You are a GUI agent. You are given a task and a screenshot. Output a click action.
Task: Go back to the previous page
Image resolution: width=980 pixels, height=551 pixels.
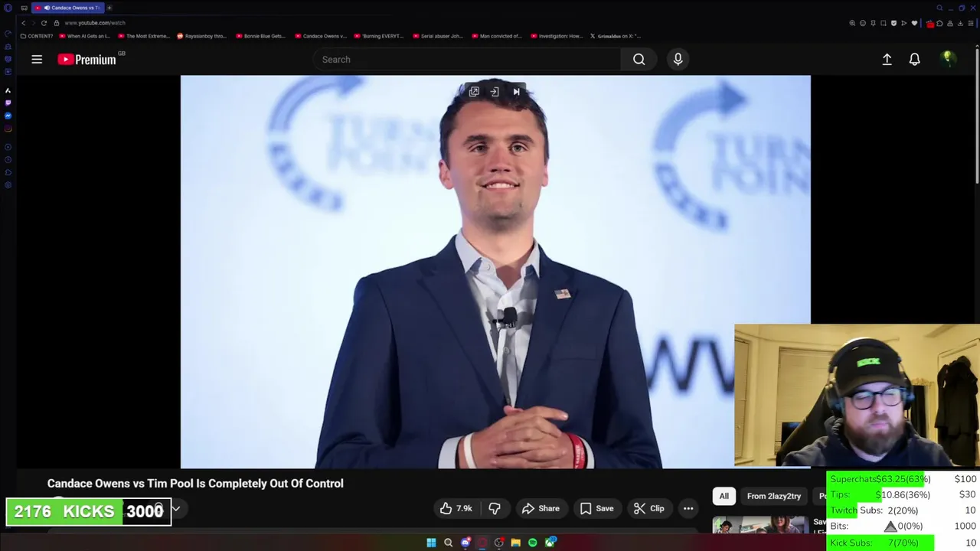(x=23, y=23)
